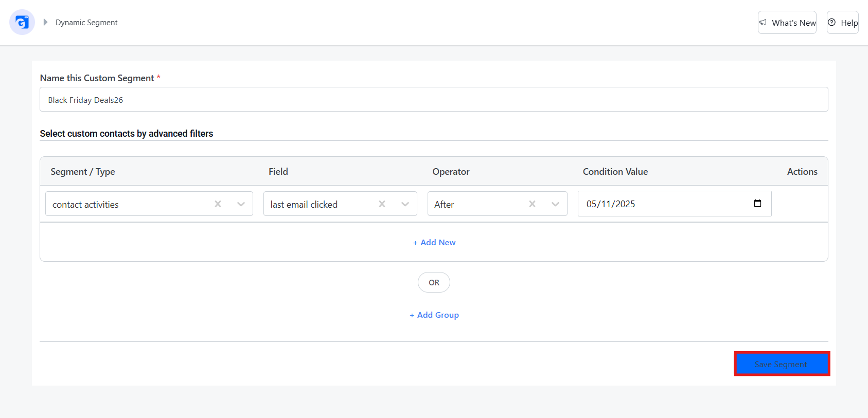Image resolution: width=868 pixels, height=418 pixels.
Task: Click the Actions column header
Action: 802,172
